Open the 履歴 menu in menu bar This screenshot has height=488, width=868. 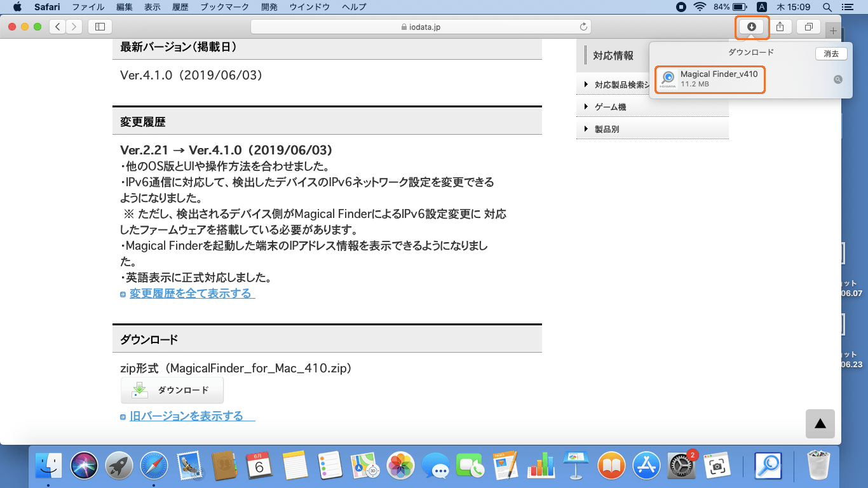(180, 7)
